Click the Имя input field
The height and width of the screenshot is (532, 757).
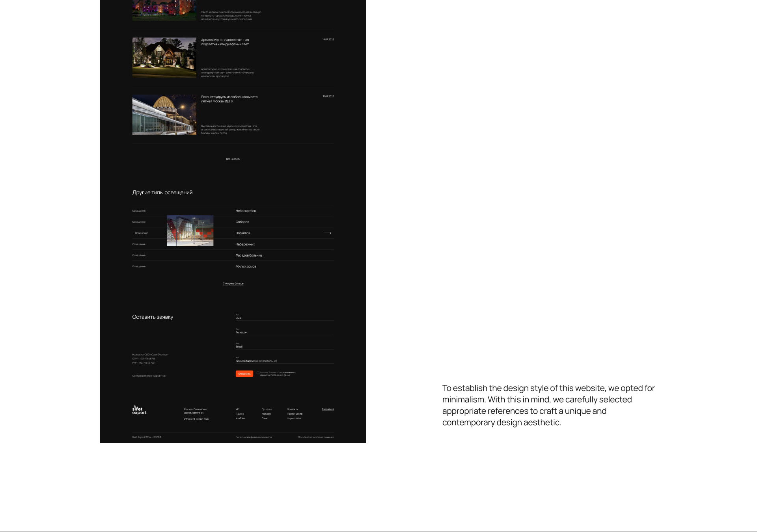coord(284,318)
